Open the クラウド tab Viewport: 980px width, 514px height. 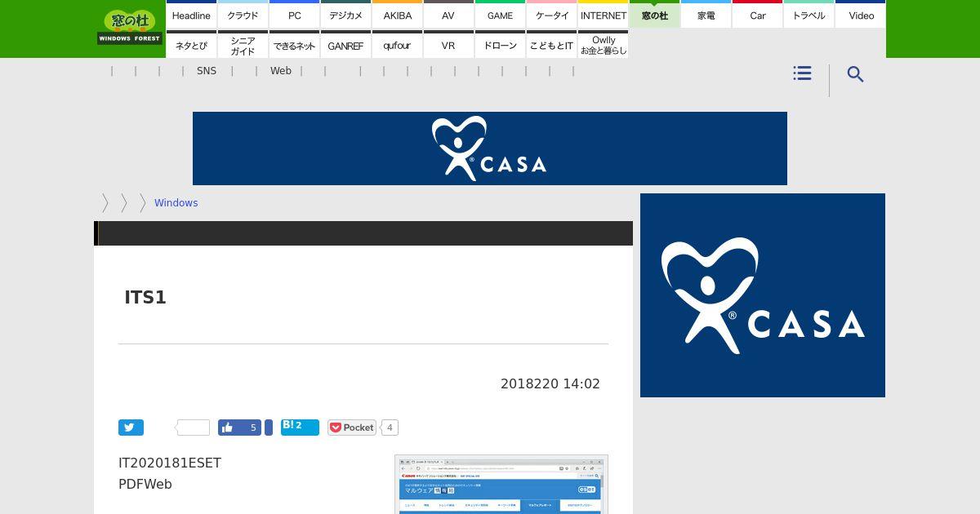click(x=243, y=15)
